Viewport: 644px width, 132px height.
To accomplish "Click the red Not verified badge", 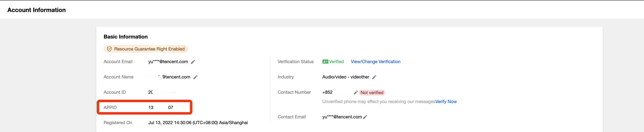I will [372, 92].
